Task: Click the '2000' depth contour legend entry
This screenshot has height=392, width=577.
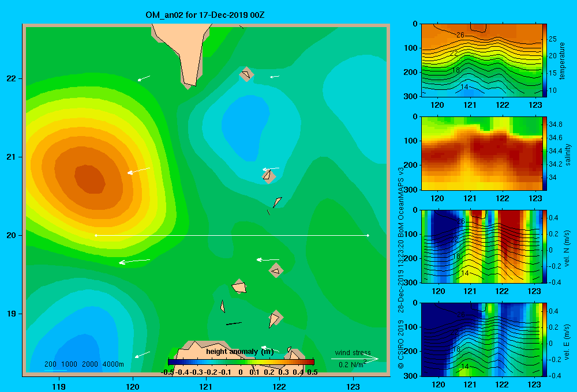Action: pos(90,364)
